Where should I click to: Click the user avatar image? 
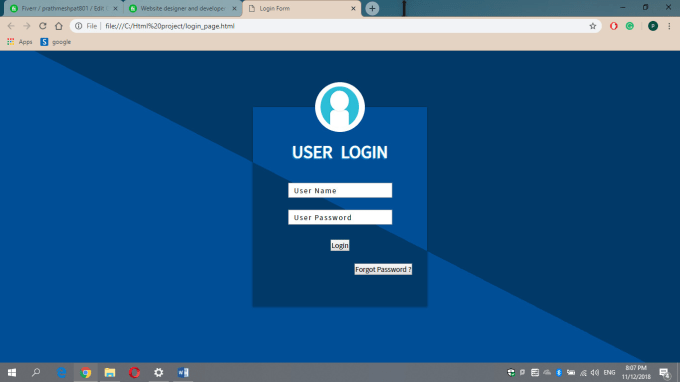pos(340,107)
